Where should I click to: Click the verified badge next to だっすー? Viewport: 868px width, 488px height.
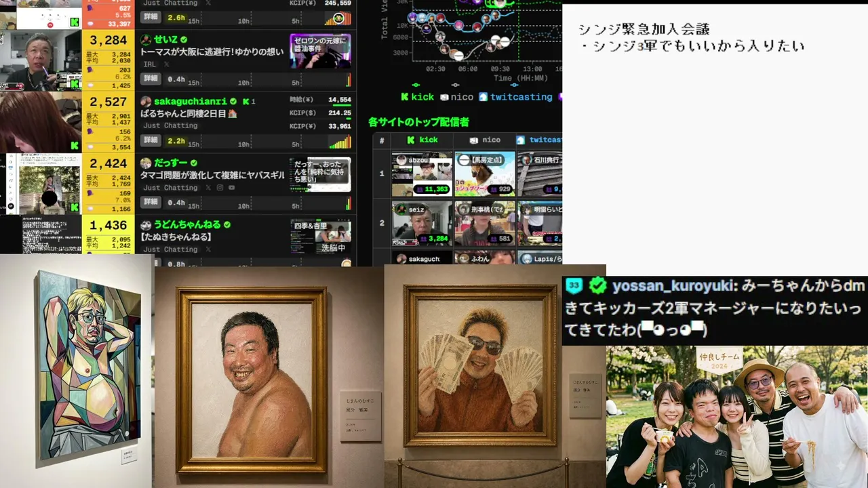point(194,163)
